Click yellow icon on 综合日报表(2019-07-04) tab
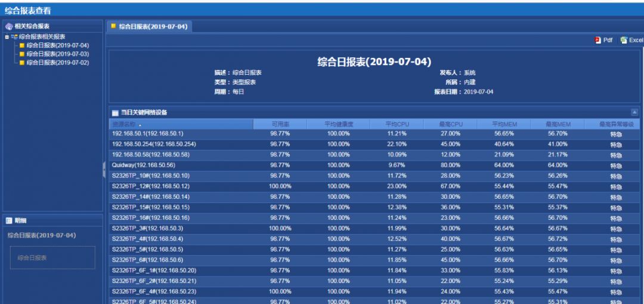This screenshot has height=304, width=644. 113,26
